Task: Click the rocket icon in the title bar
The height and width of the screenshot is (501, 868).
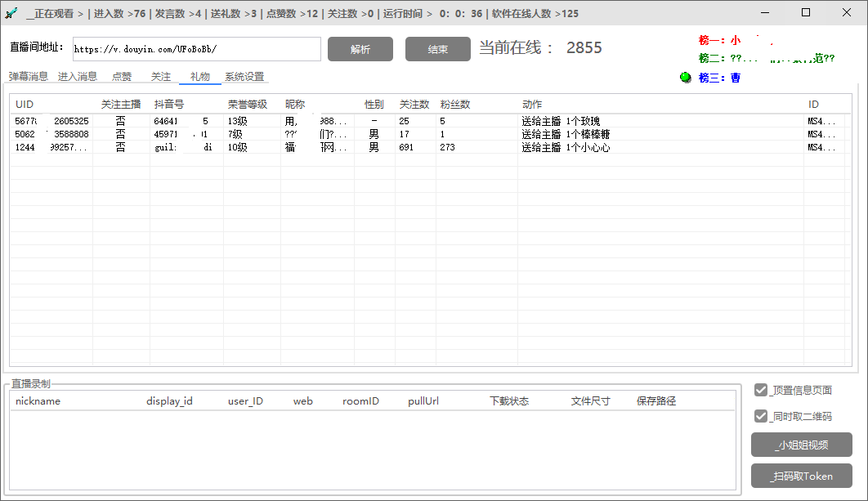Action: coord(11,12)
